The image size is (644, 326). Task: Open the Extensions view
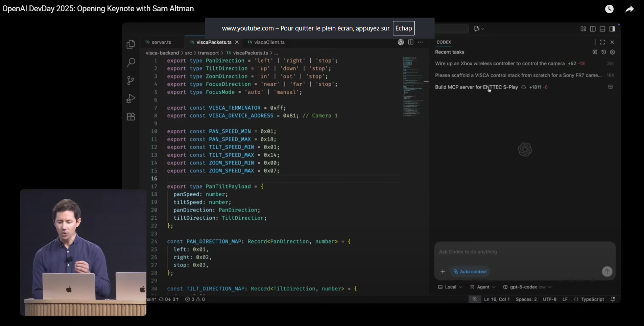tap(131, 117)
